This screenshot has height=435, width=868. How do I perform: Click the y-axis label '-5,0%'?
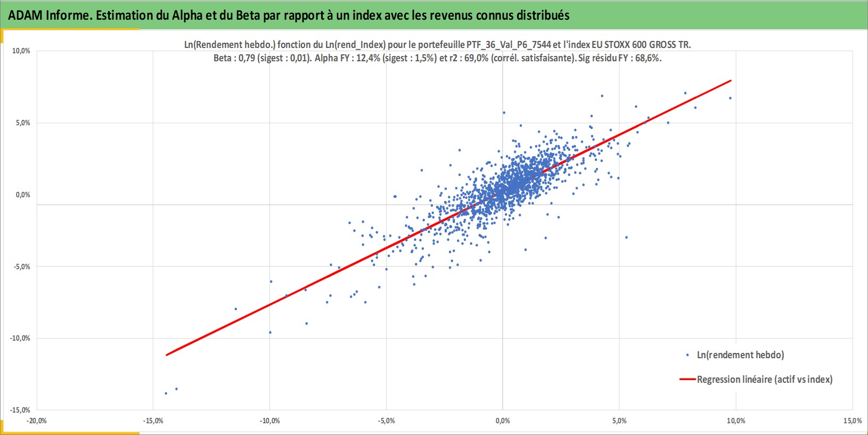coord(22,267)
